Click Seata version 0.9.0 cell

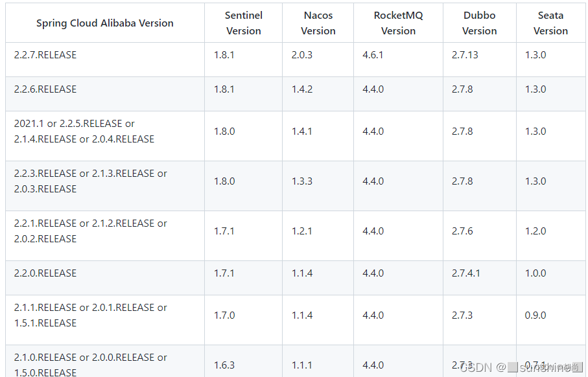tap(535, 315)
